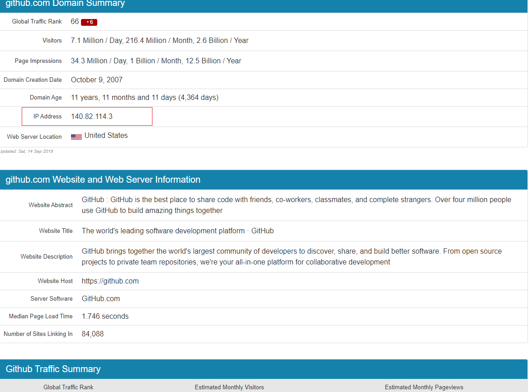Click the Estimated Monthly Visitors column heading
The width and height of the screenshot is (532, 392).
click(x=229, y=387)
